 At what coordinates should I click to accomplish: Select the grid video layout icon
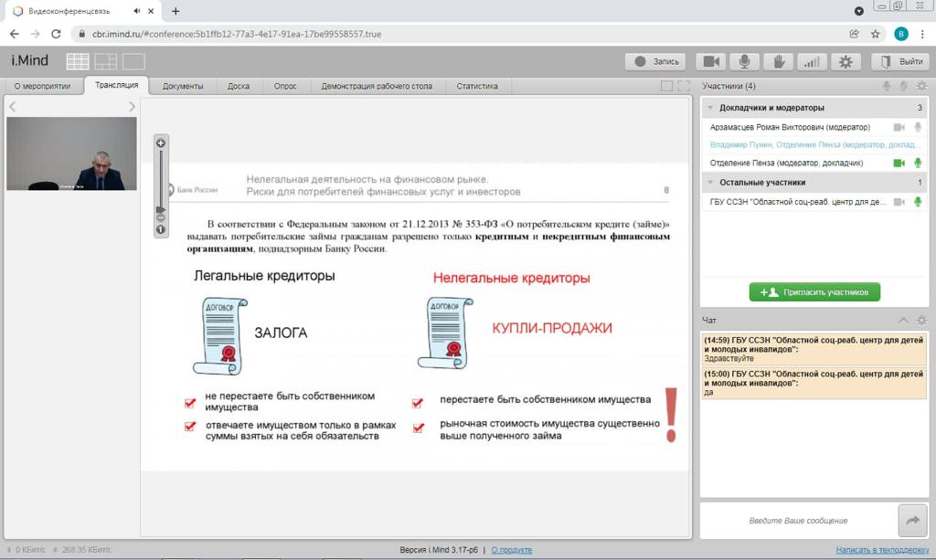pyautogui.click(x=78, y=61)
